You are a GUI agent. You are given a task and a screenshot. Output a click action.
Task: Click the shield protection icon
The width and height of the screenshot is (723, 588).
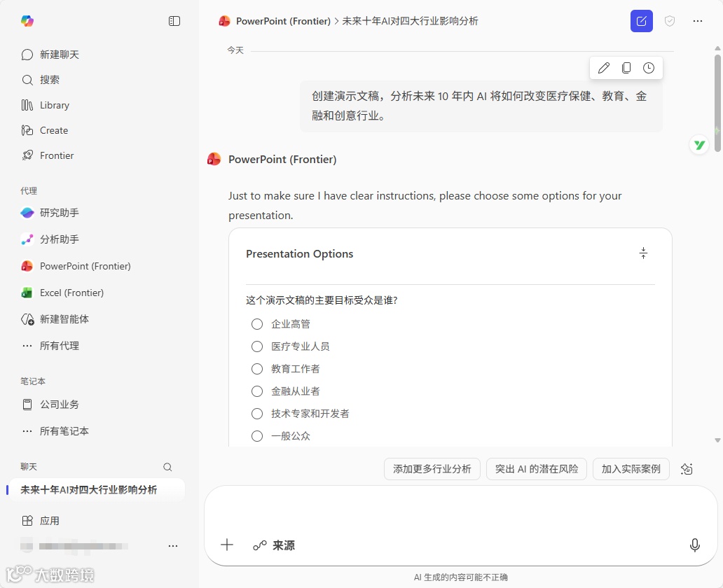click(670, 21)
